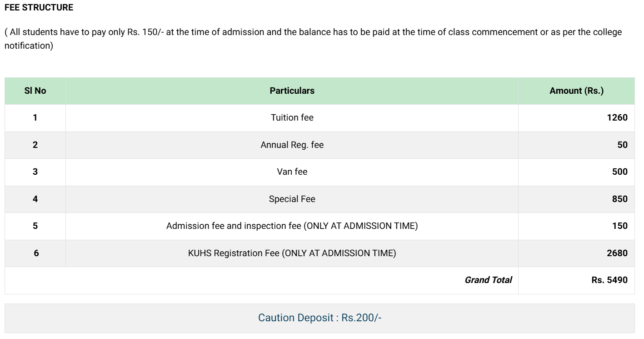Click the Admission fee amount 150
The width and height of the screenshot is (644, 339).
tap(620, 226)
